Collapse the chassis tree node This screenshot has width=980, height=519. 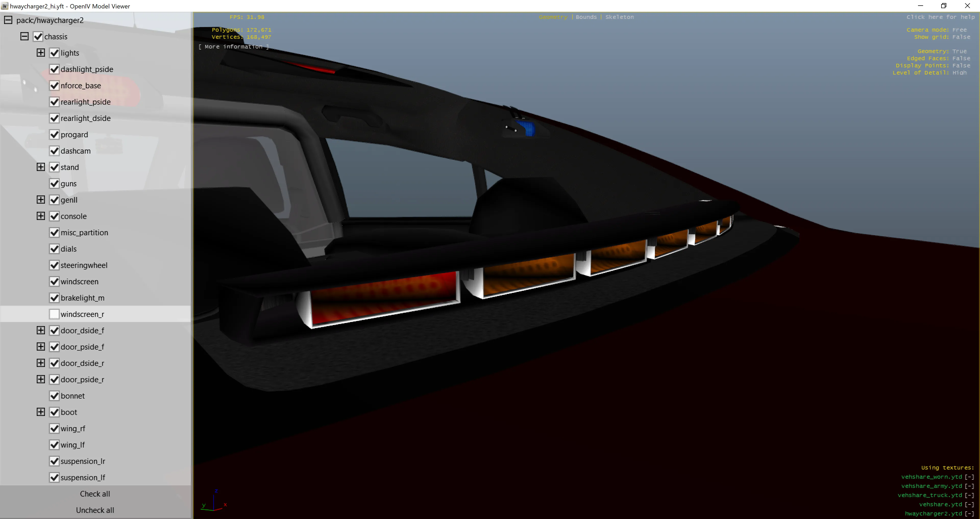click(x=24, y=36)
